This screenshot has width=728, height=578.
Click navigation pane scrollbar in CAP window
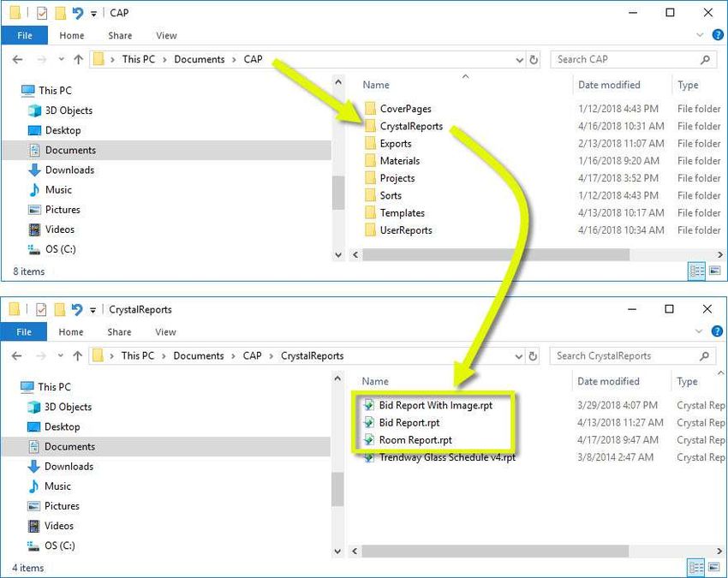[338, 193]
